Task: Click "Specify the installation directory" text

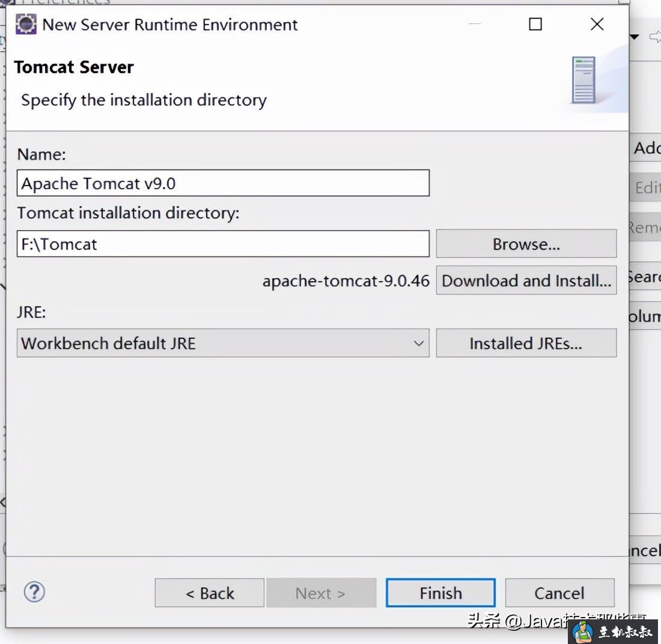Action: 144,100
